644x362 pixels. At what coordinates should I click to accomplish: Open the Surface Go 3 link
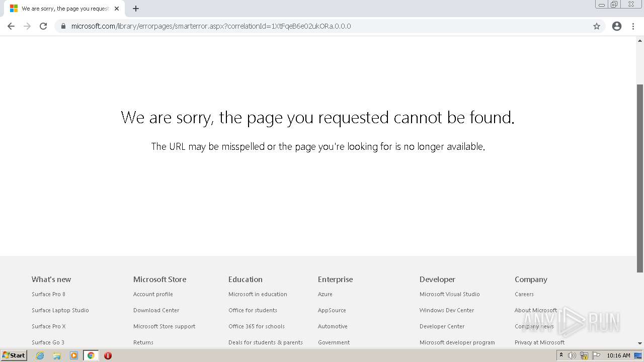[48, 342]
